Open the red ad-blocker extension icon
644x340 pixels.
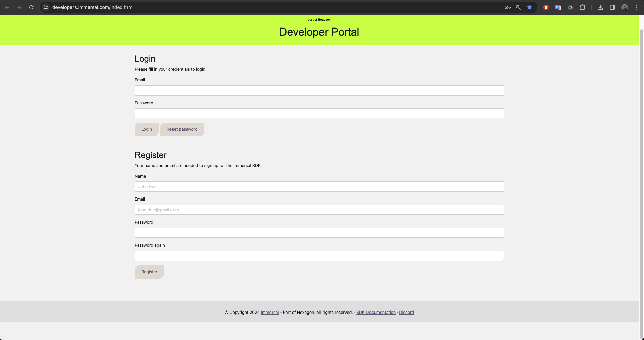coord(546,7)
